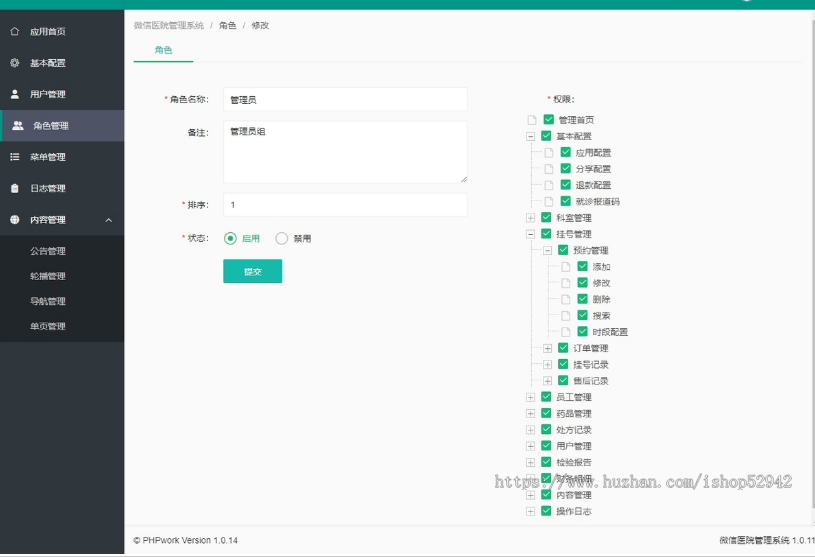Screen dimensions: 815x557
Task: Click the file icon of 删除 node
Action: pyautogui.click(x=566, y=299)
